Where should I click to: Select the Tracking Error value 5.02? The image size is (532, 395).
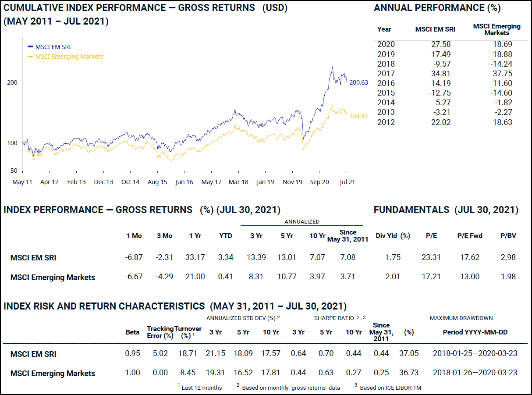160,353
